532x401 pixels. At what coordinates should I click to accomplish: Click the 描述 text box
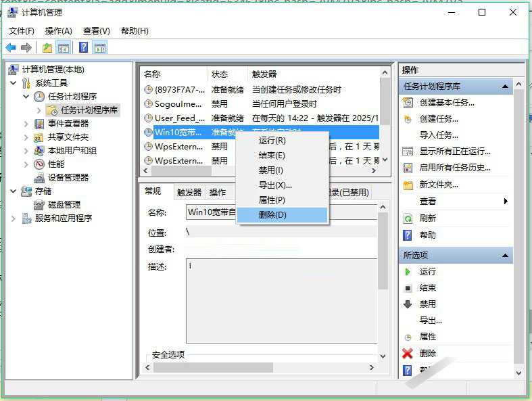click(281, 301)
